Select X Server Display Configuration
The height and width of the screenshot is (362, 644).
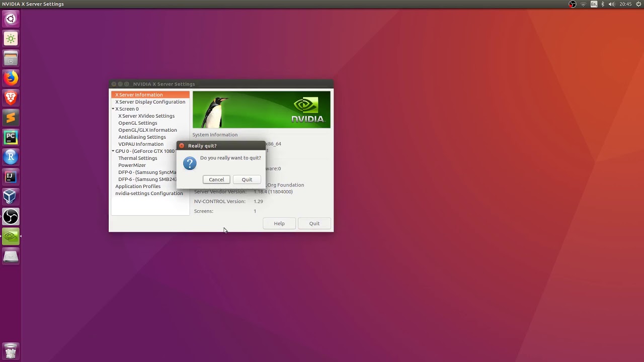coord(150,102)
